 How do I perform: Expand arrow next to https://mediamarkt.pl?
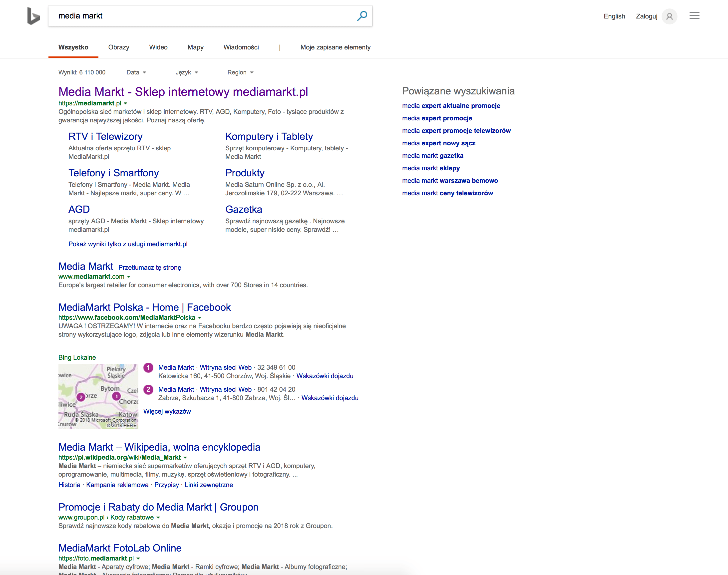pos(125,103)
